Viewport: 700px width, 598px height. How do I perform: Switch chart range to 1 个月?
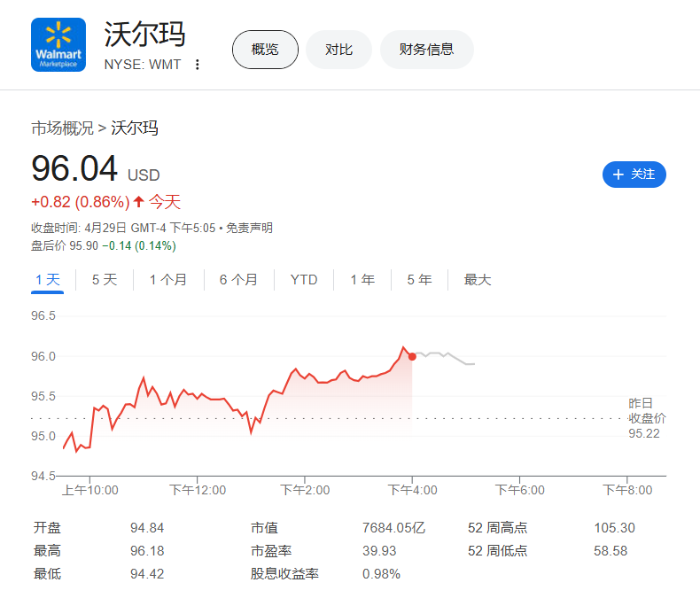[x=167, y=280]
